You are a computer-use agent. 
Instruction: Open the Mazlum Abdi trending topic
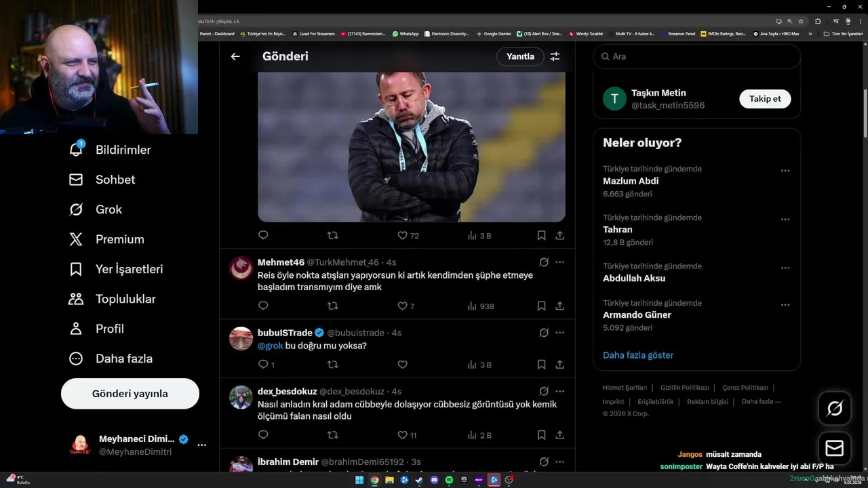click(631, 181)
